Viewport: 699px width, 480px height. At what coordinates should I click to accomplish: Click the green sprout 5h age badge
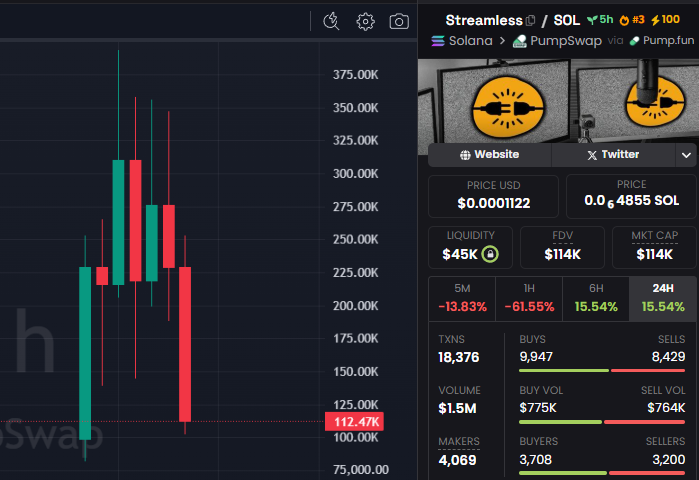coord(600,20)
